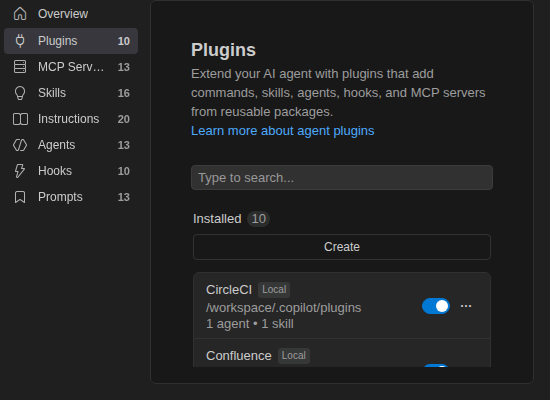The image size is (550, 400).
Task: Select the CircleCI plugin name
Action: click(x=229, y=290)
